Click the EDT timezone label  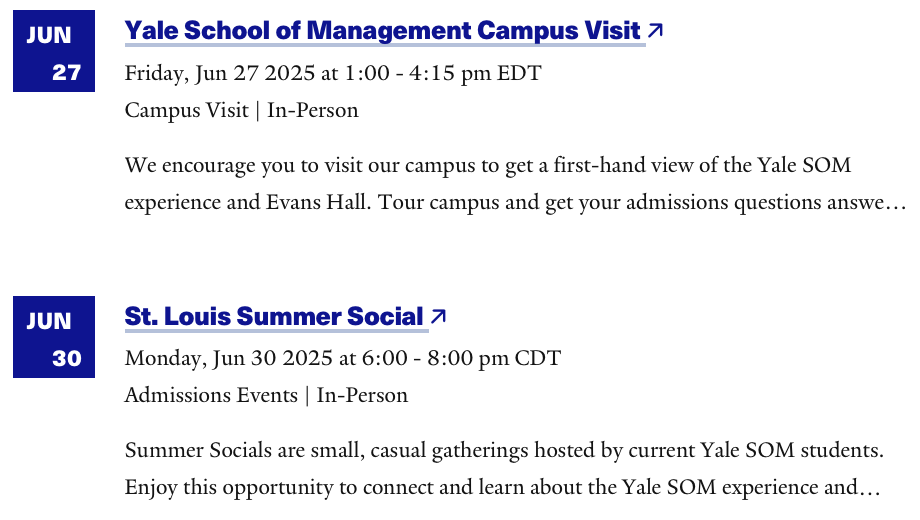(x=519, y=74)
